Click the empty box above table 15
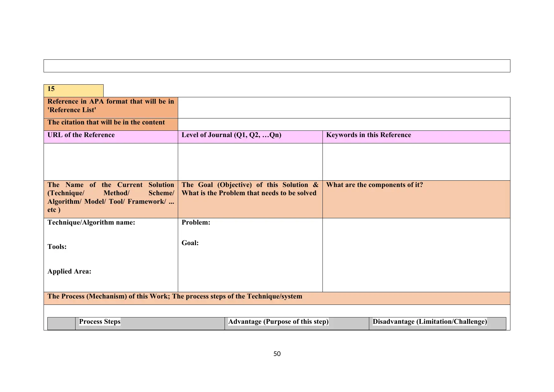This screenshot has height=392, width=554. point(277,66)
